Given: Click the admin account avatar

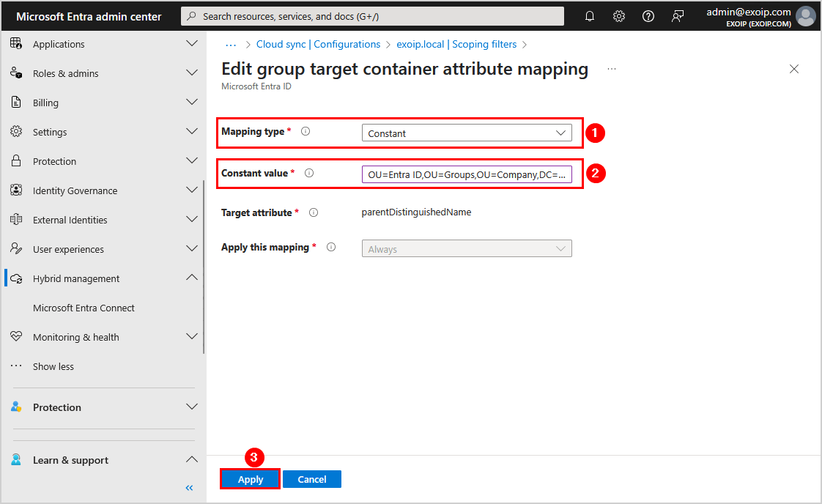Looking at the screenshot, I should (806, 16).
